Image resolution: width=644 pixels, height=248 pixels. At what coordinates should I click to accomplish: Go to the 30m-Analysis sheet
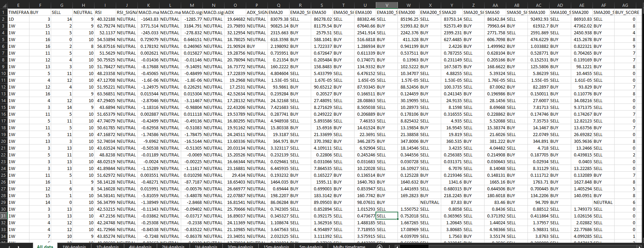[x=240, y=247]
